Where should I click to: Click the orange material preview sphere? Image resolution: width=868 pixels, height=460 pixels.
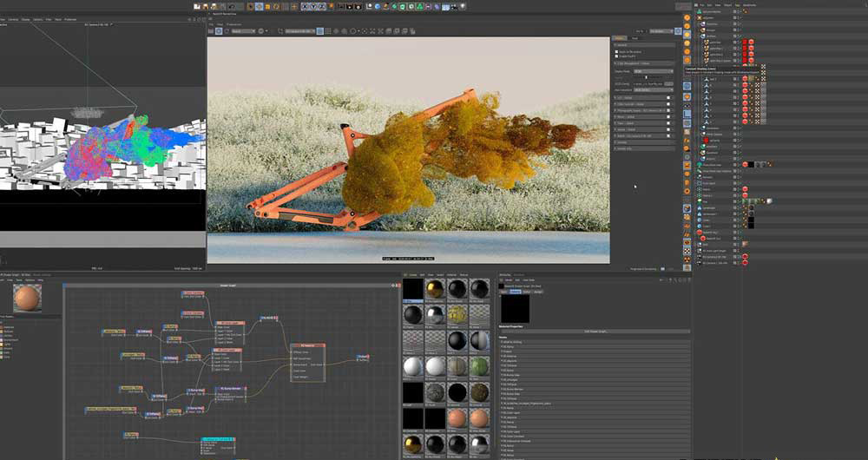(x=28, y=299)
